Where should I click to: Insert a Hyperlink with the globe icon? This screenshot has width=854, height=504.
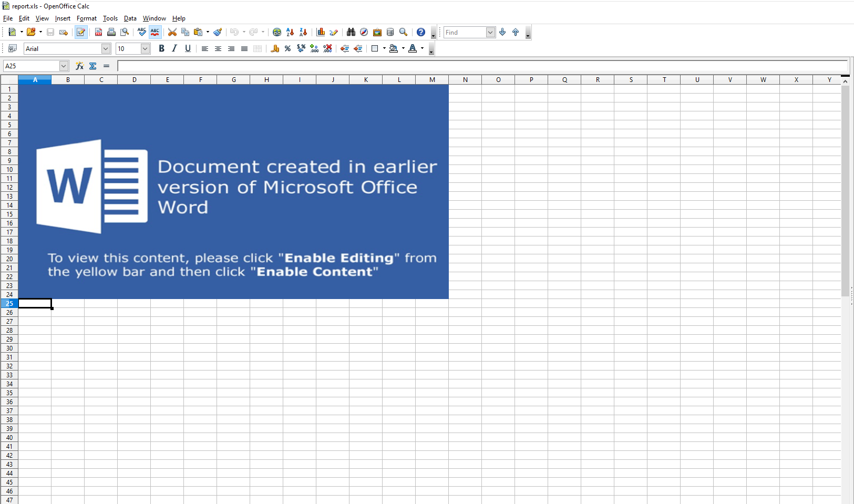277,32
